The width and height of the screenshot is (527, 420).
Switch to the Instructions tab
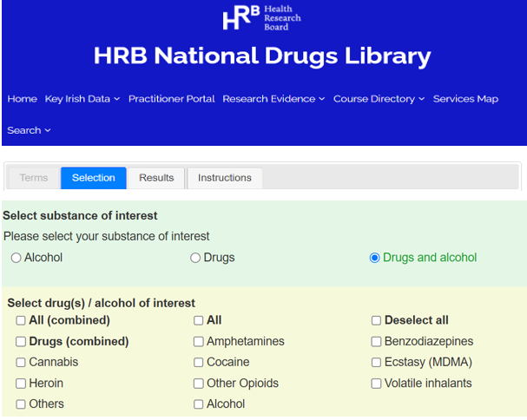coord(225,178)
